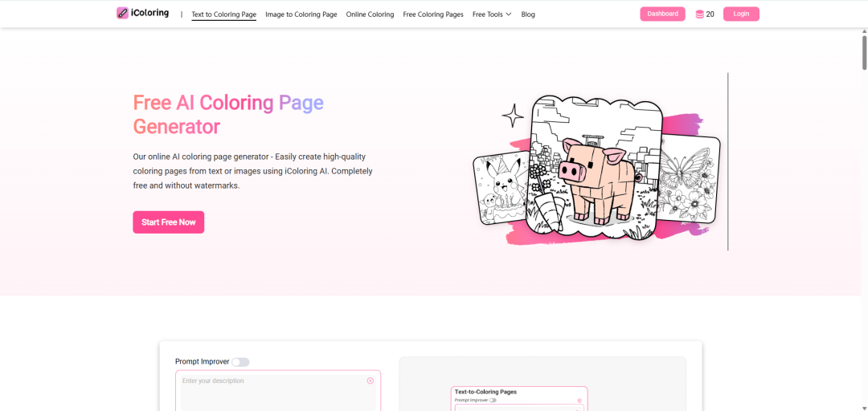Viewport: 868px width, 411px height.
Task: Expand the Free Tools dropdown
Action: (x=492, y=14)
